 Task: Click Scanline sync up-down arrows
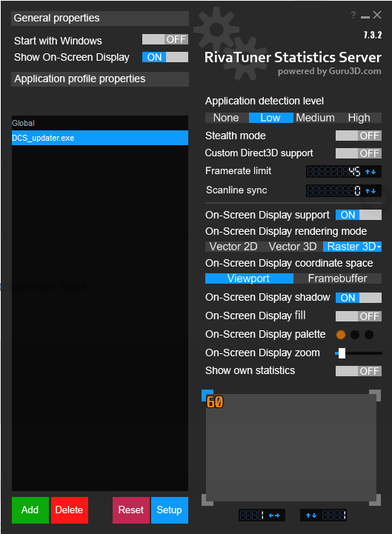[x=371, y=191]
